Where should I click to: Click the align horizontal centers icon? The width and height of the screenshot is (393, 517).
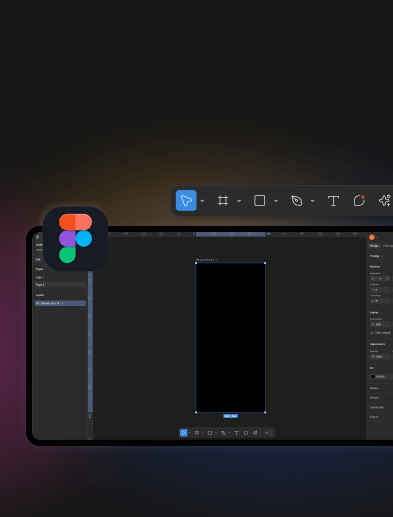click(x=380, y=278)
